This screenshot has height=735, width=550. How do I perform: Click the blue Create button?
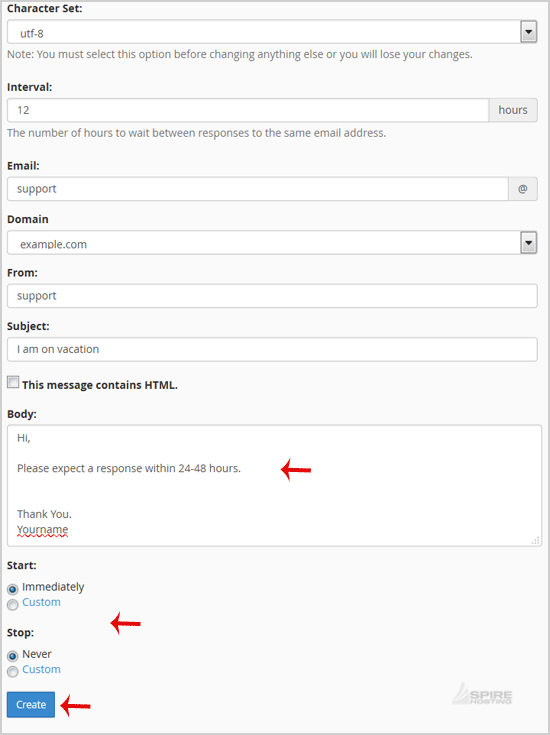coord(31,705)
